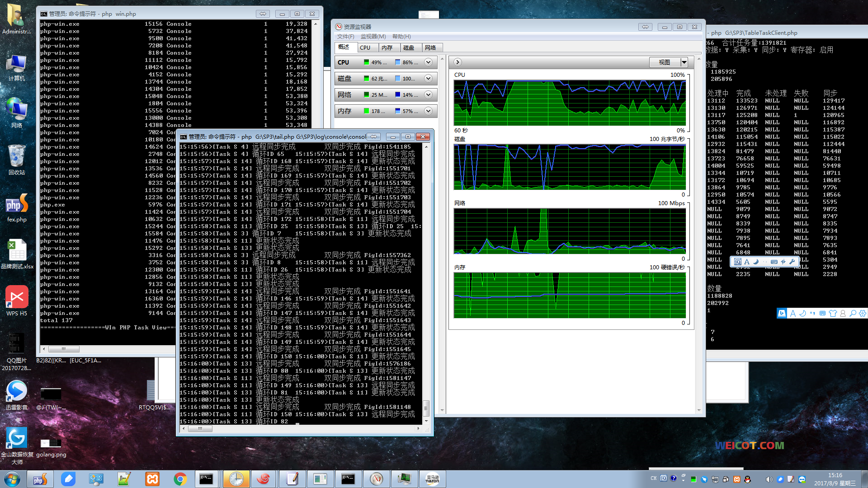Image resolution: width=868 pixels, height=488 pixels.
Task: Toggle soft keyboard on floating IME bar
Action: pos(774,262)
